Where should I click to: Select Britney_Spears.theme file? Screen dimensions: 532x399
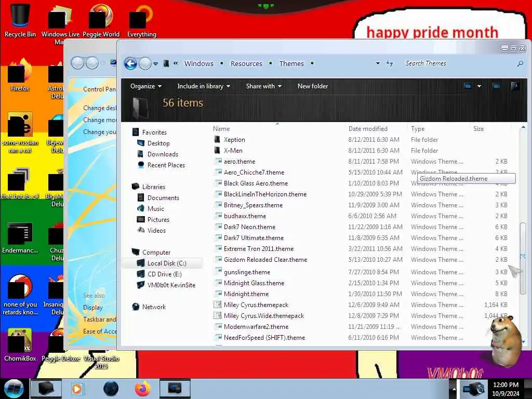253,205
